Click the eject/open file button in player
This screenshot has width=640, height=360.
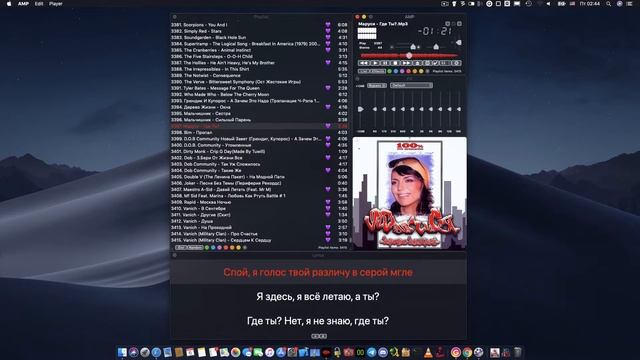coord(417,63)
